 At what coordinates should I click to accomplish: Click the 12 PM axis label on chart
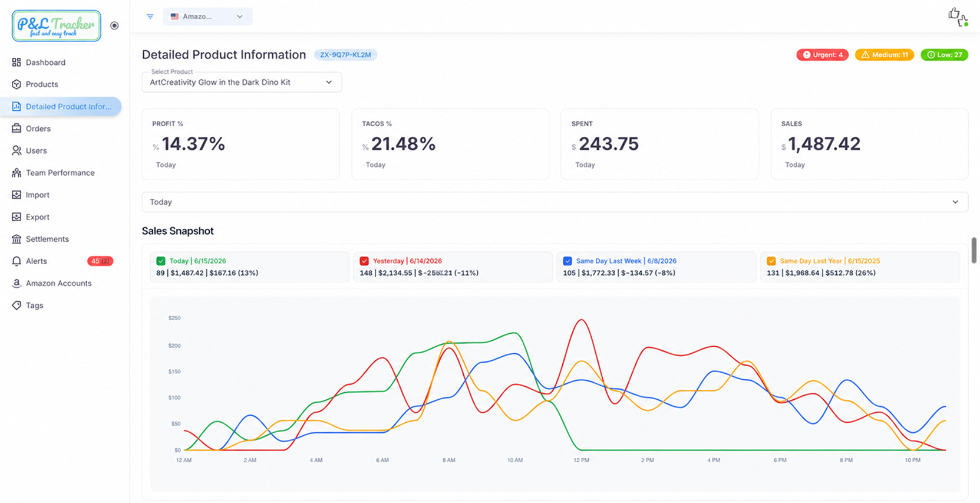pyautogui.click(x=581, y=460)
